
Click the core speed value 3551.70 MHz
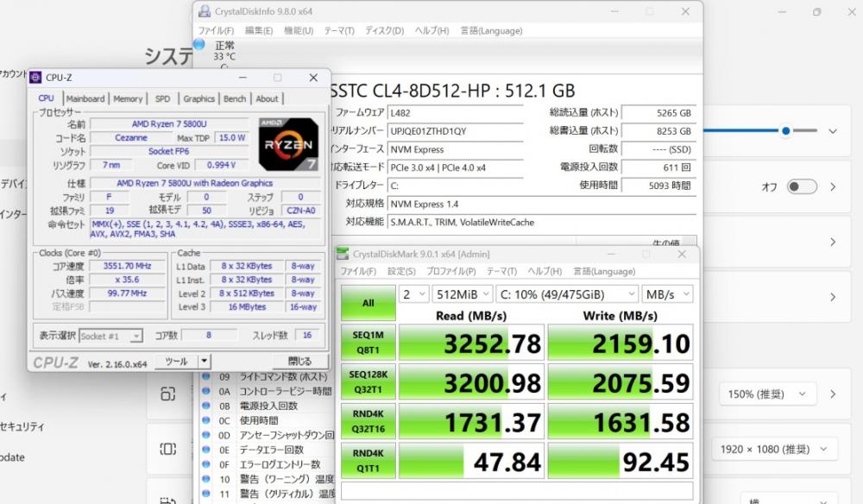point(127,266)
